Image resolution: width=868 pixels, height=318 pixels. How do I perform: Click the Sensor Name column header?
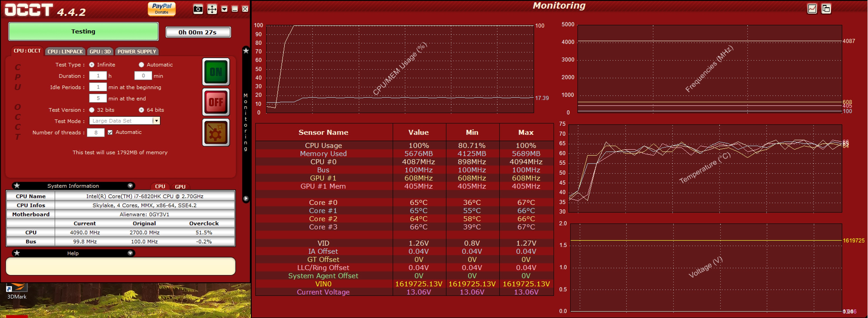click(x=324, y=132)
